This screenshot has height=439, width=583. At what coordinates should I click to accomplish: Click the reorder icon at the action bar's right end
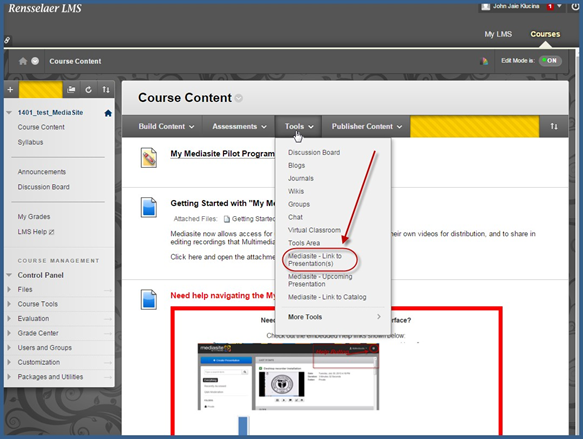coord(554,126)
